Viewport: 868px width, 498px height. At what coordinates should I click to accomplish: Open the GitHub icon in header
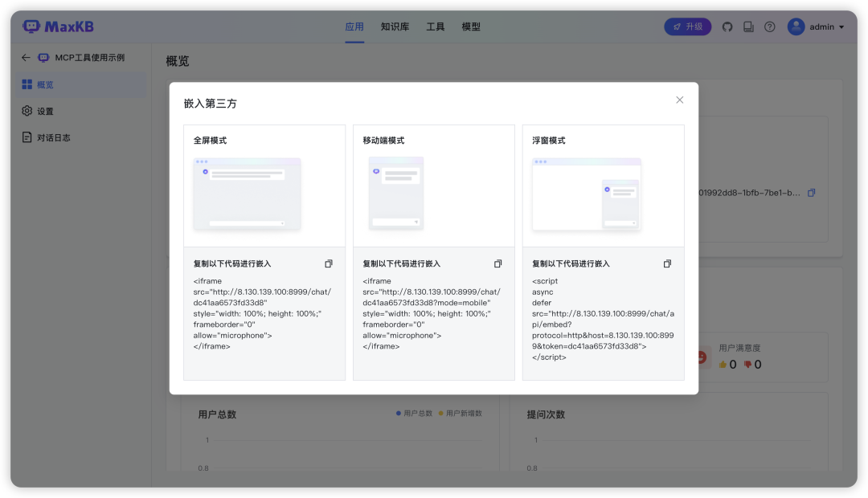(x=727, y=27)
